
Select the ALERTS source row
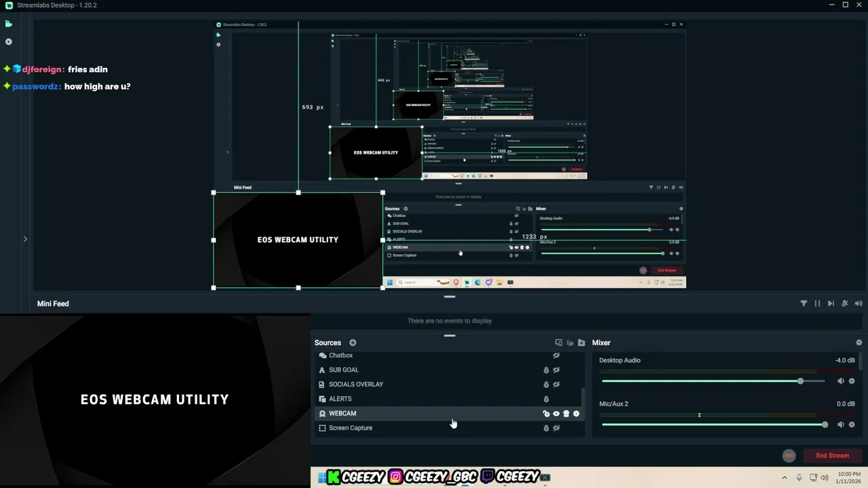(448, 399)
